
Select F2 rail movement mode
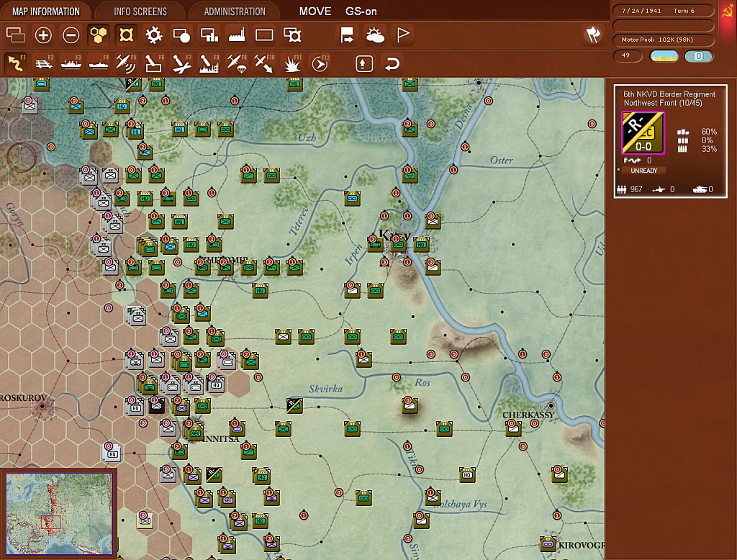(x=43, y=63)
